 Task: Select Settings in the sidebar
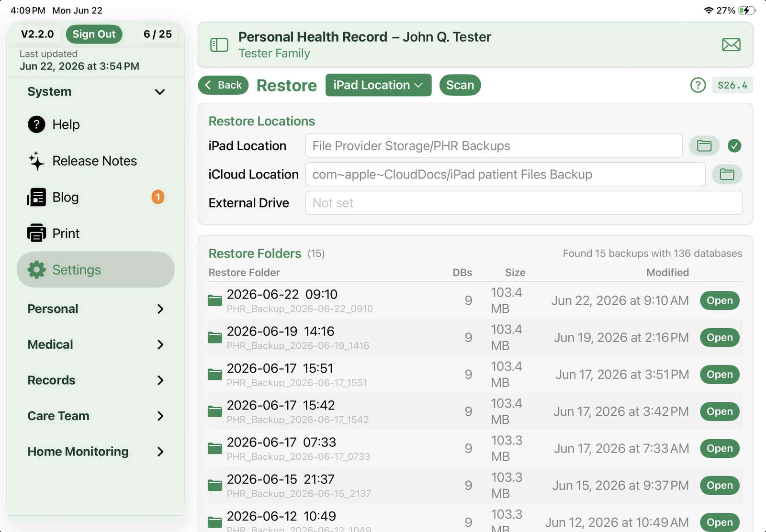pyautogui.click(x=96, y=270)
